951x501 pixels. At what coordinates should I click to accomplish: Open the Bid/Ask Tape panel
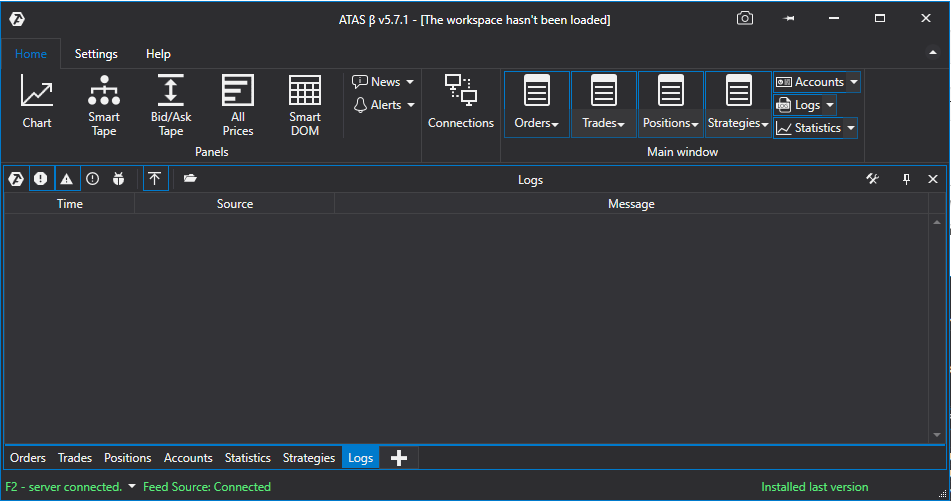(170, 105)
